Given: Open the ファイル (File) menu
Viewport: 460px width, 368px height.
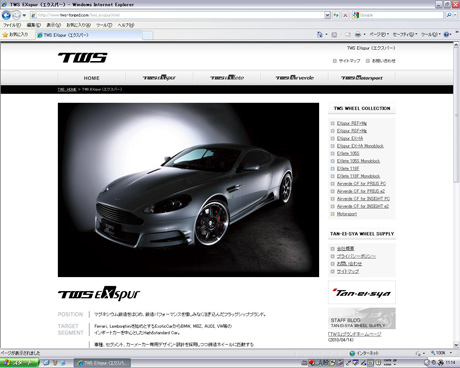Looking at the screenshot, I should pos(12,25).
